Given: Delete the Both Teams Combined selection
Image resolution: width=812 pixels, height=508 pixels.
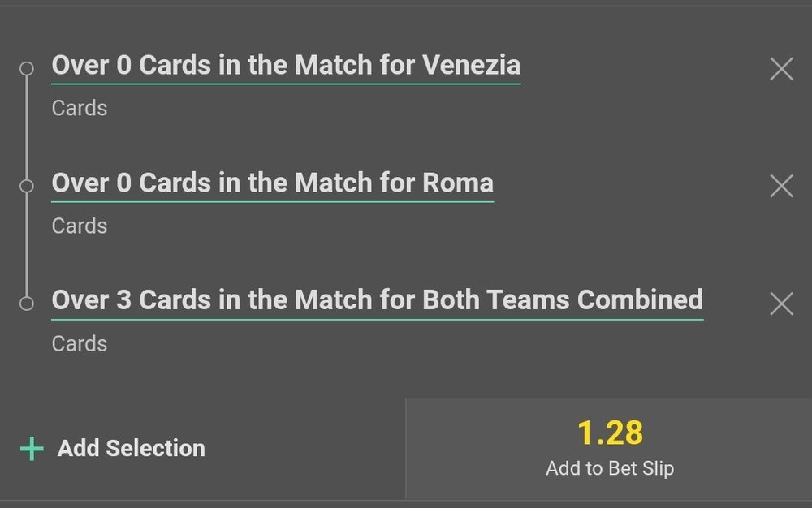Looking at the screenshot, I should [x=781, y=304].
